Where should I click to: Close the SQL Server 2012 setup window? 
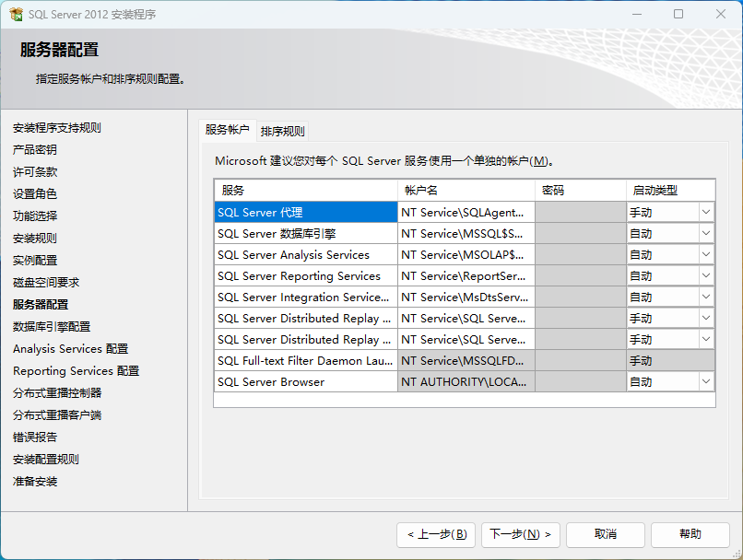point(721,14)
